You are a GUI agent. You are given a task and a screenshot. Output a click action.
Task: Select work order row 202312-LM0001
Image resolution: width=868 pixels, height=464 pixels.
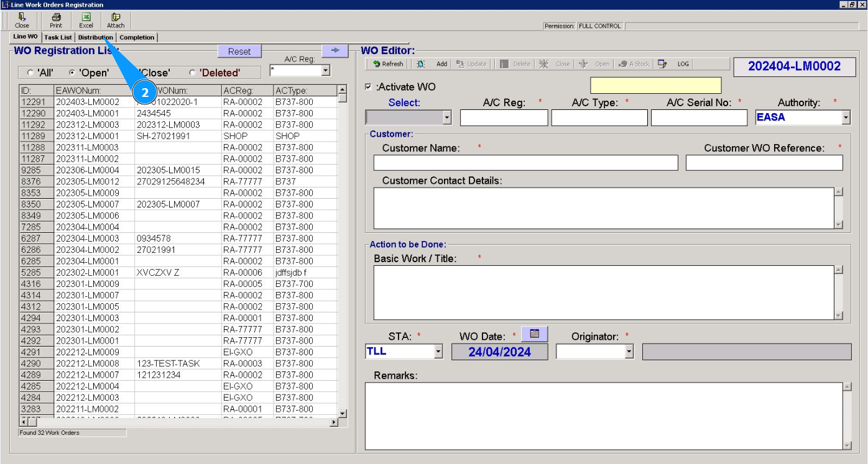tap(87, 136)
